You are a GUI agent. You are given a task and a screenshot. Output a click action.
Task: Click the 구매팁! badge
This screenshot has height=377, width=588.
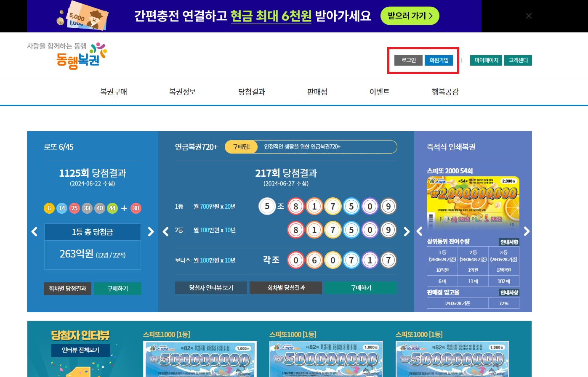pos(241,147)
